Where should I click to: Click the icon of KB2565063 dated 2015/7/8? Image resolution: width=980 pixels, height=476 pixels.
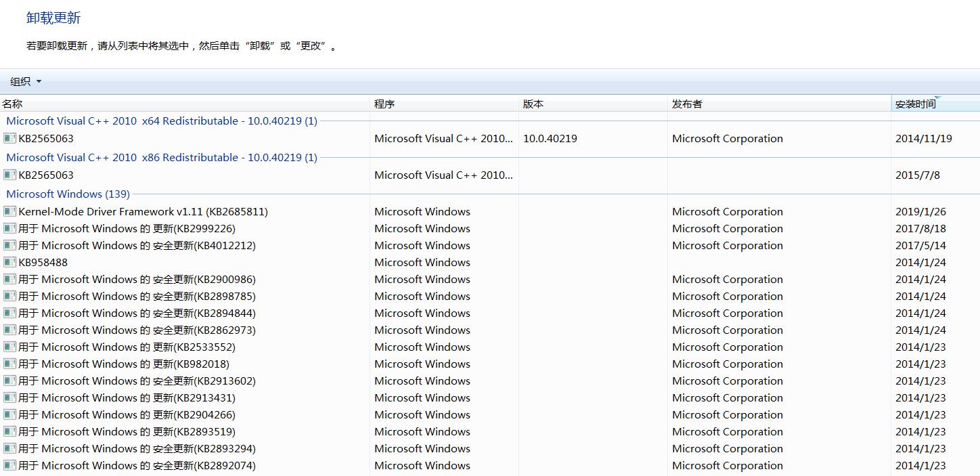pyautogui.click(x=9, y=175)
